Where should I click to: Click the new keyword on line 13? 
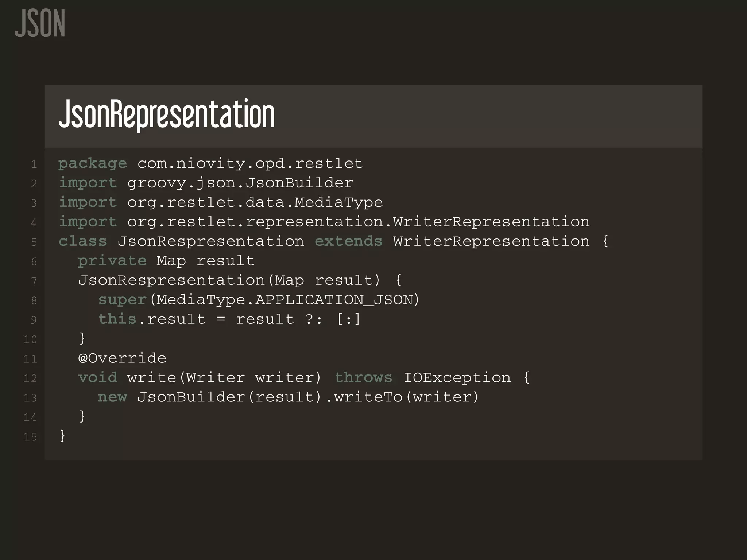(x=112, y=397)
